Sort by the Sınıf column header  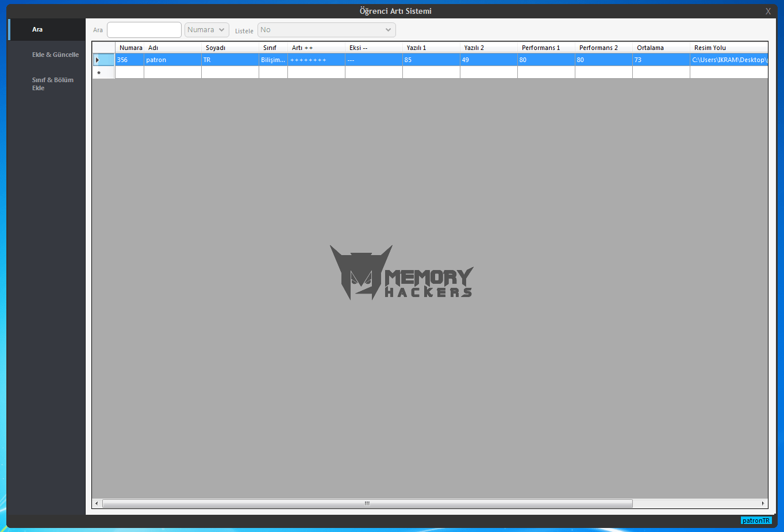(274, 48)
